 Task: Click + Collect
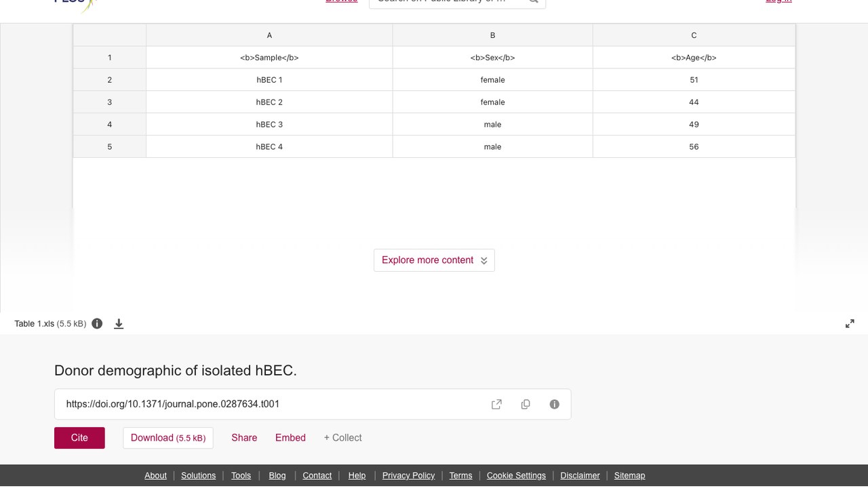click(x=342, y=438)
